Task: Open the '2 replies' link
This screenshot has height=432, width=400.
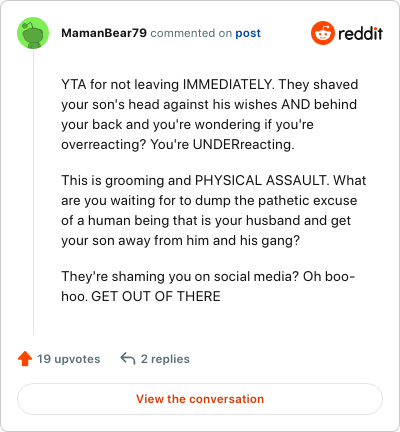Action: tap(165, 359)
